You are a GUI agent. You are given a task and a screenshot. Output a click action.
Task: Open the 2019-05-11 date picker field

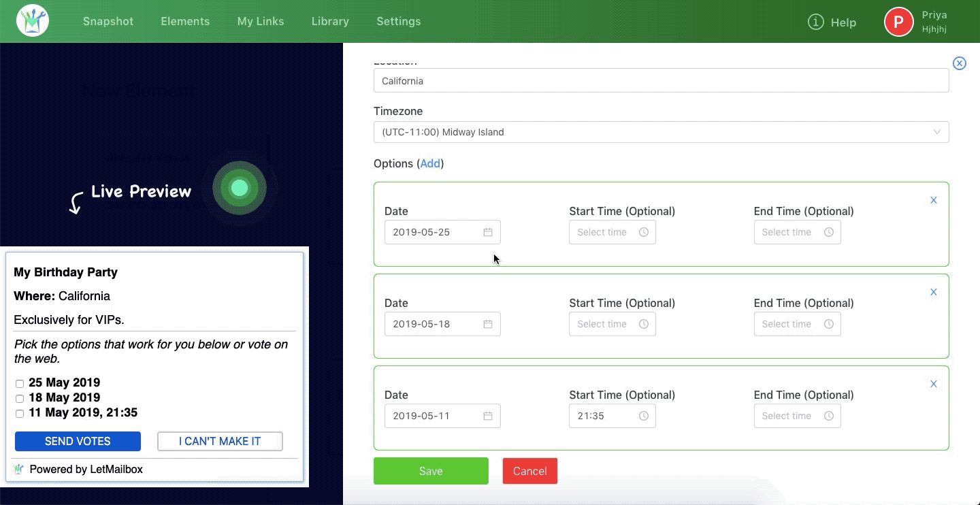(442, 416)
